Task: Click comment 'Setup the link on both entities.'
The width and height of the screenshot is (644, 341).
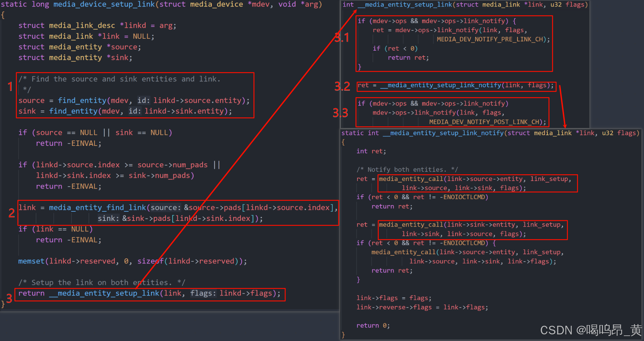Action: pyautogui.click(x=102, y=282)
